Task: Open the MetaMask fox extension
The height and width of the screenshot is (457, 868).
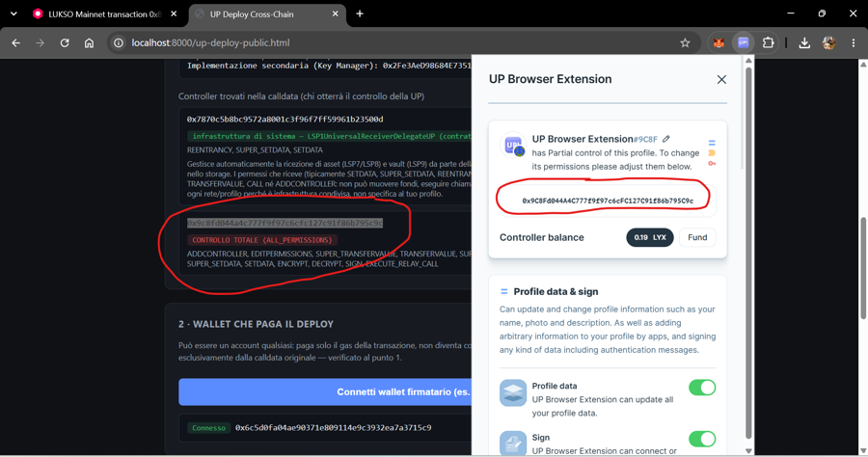Action: pos(719,42)
